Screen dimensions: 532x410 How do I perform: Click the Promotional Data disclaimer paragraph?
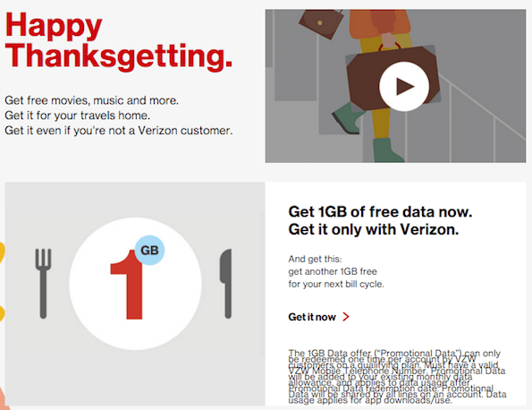pos(397,376)
